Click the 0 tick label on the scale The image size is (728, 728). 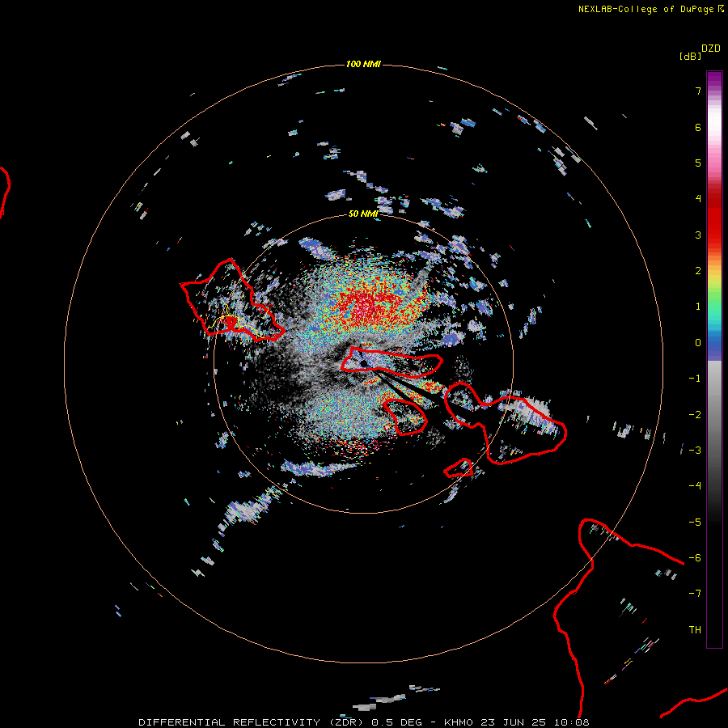pyautogui.click(x=698, y=343)
